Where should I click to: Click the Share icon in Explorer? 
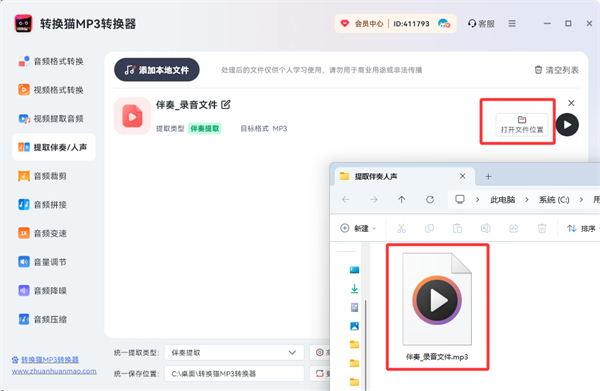(x=514, y=228)
